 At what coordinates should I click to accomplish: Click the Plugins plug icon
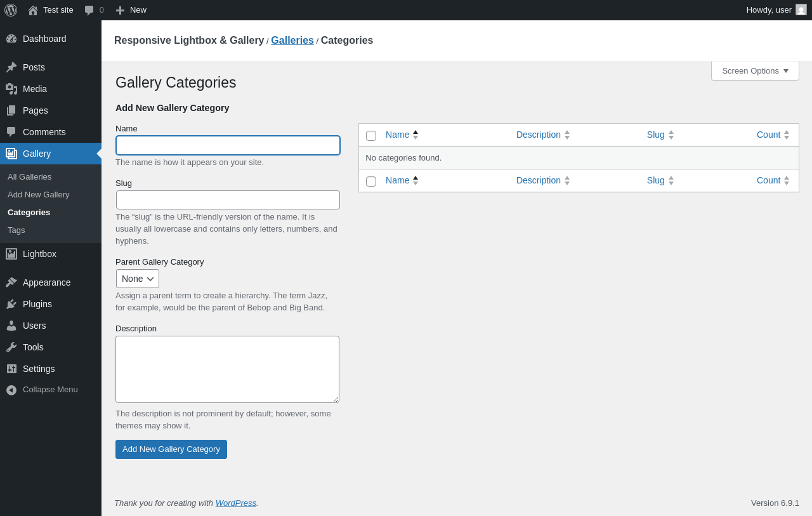(x=11, y=304)
